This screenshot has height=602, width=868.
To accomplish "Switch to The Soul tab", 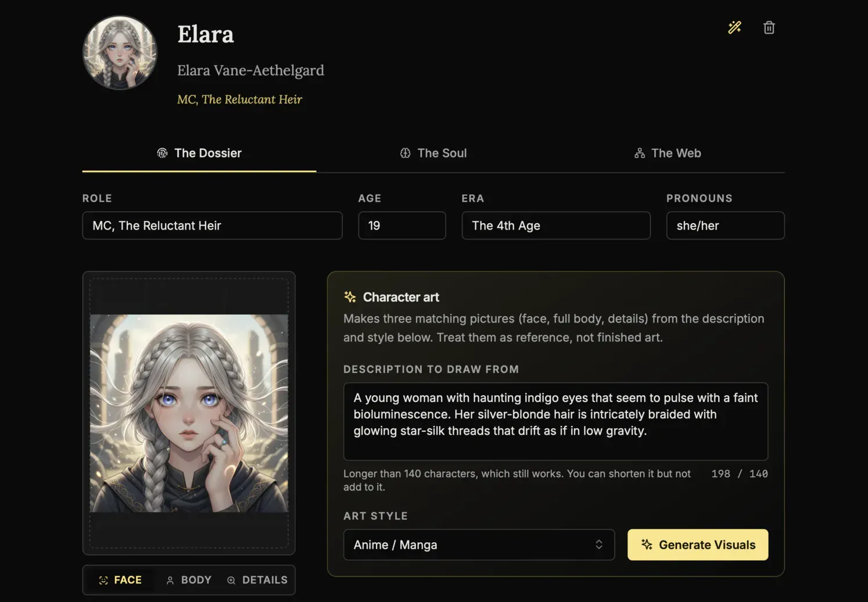I will [x=433, y=153].
